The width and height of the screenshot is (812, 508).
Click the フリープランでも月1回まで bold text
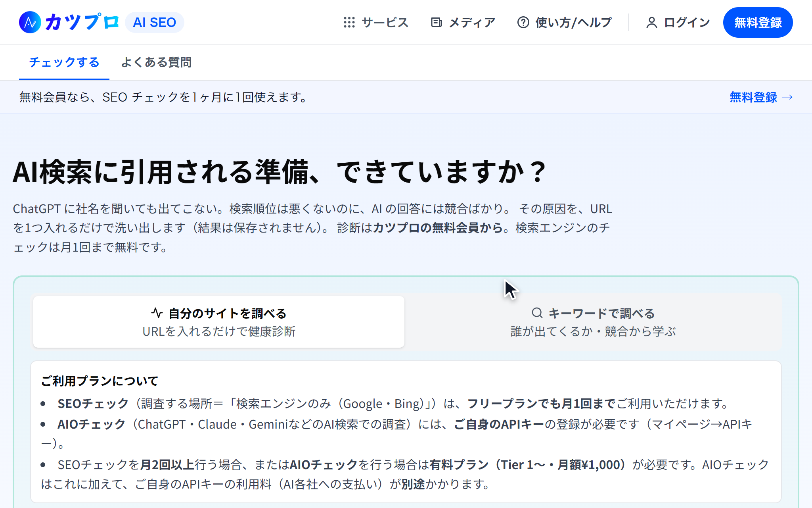pyautogui.click(x=541, y=404)
